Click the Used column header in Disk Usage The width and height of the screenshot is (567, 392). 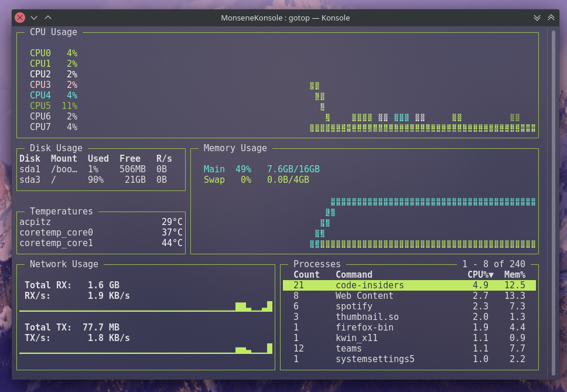98,158
